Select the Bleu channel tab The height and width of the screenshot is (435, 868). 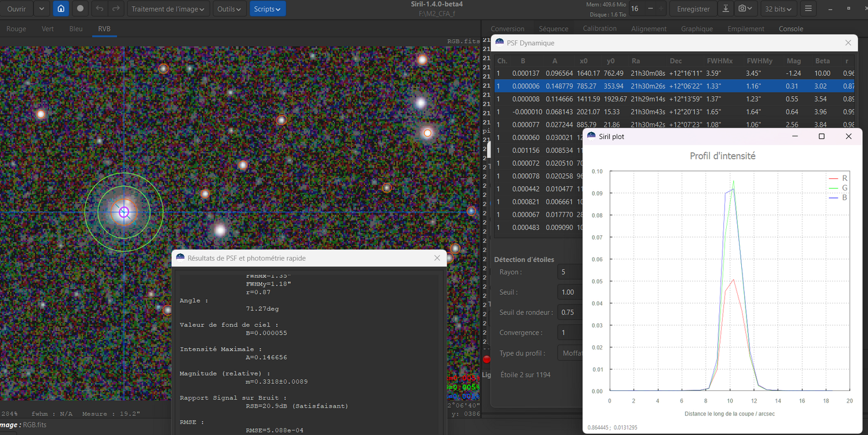pyautogui.click(x=76, y=28)
